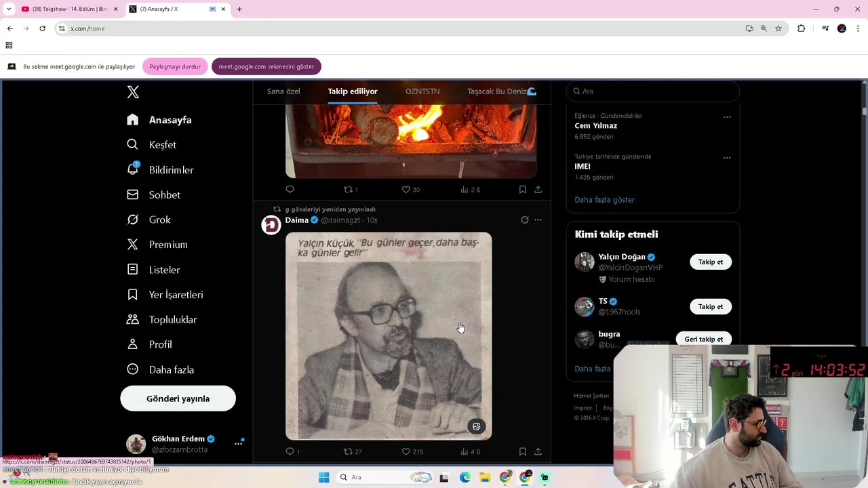Screen dimensions: 868x488
Task: Go to Anasayfa in sidebar
Action: [159, 120]
